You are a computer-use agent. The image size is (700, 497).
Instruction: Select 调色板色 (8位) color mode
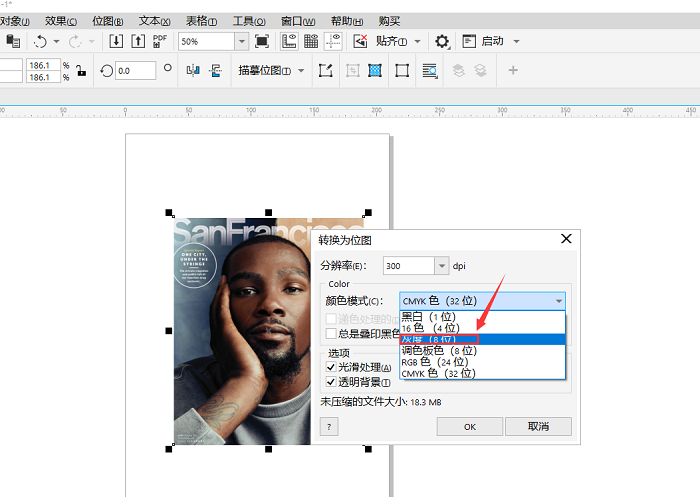tap(482, 351)
